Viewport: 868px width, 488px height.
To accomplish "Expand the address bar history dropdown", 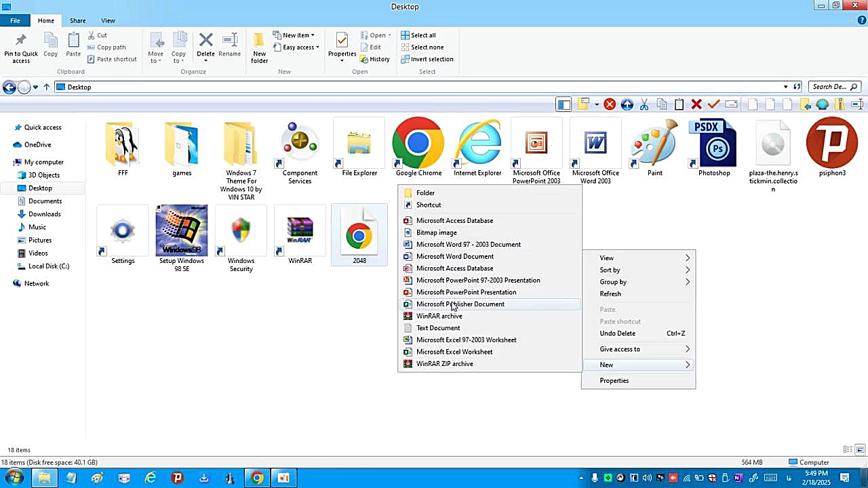I will tap(785, 87).
